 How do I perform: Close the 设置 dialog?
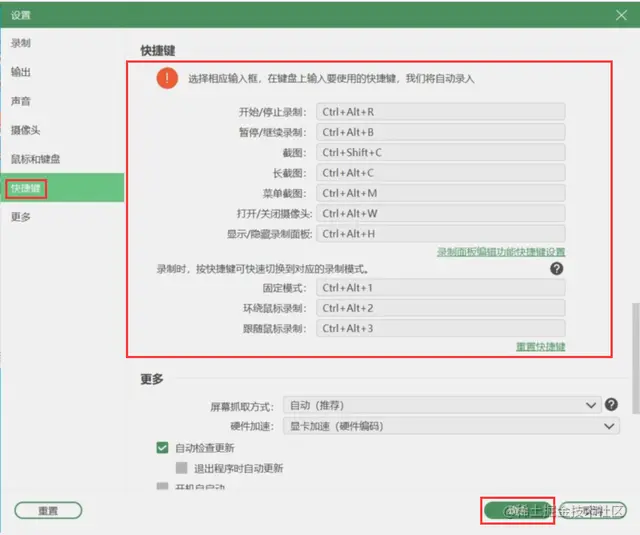621,15
